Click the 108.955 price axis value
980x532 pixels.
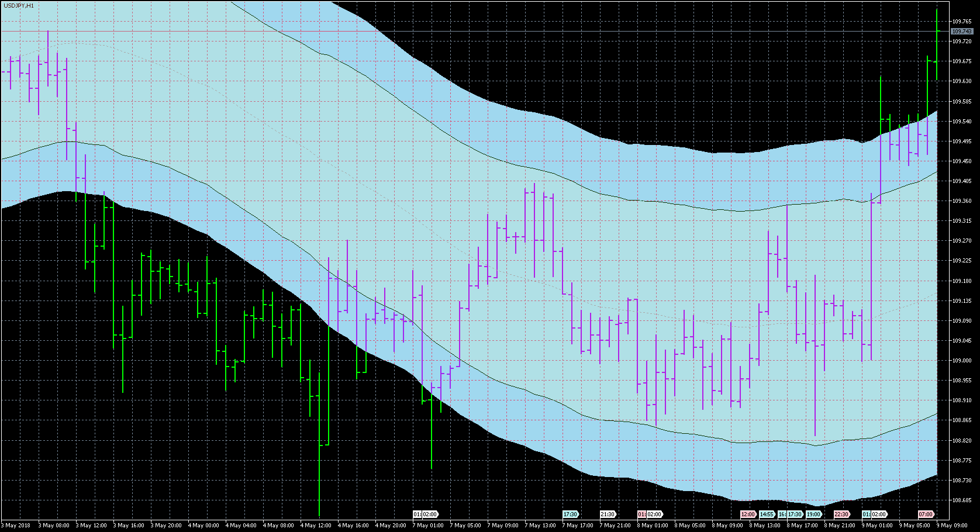point(962,380)
